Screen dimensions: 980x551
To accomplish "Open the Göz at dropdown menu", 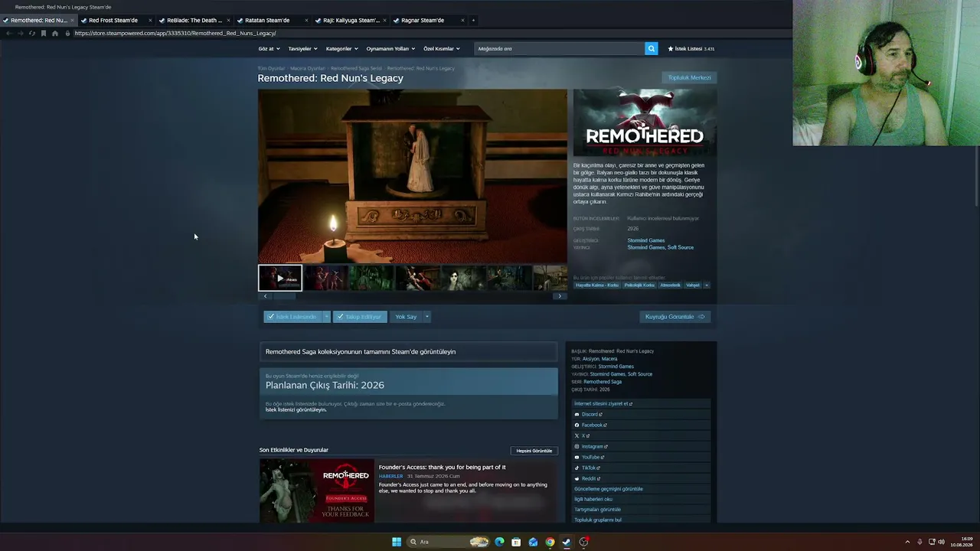I will [269, 48].
